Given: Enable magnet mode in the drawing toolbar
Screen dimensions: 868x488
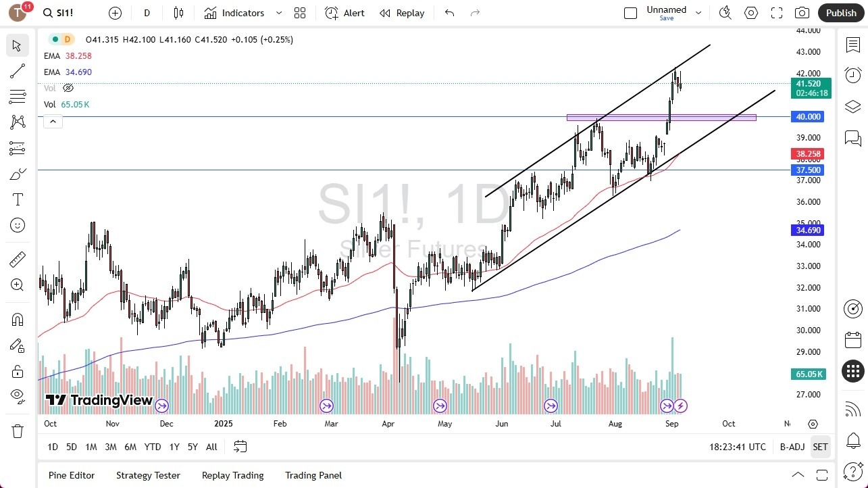Looking at the screenshot, I should (x=17, y=319).
